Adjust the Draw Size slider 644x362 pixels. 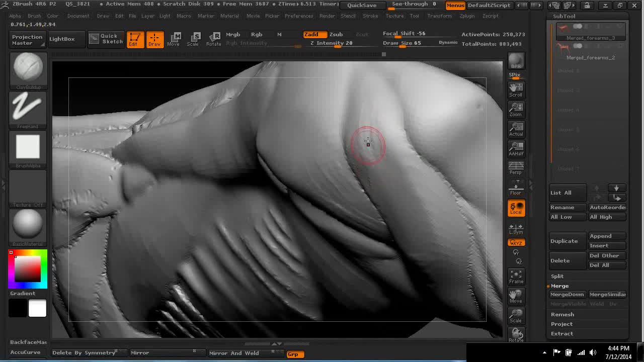[409, 43]
